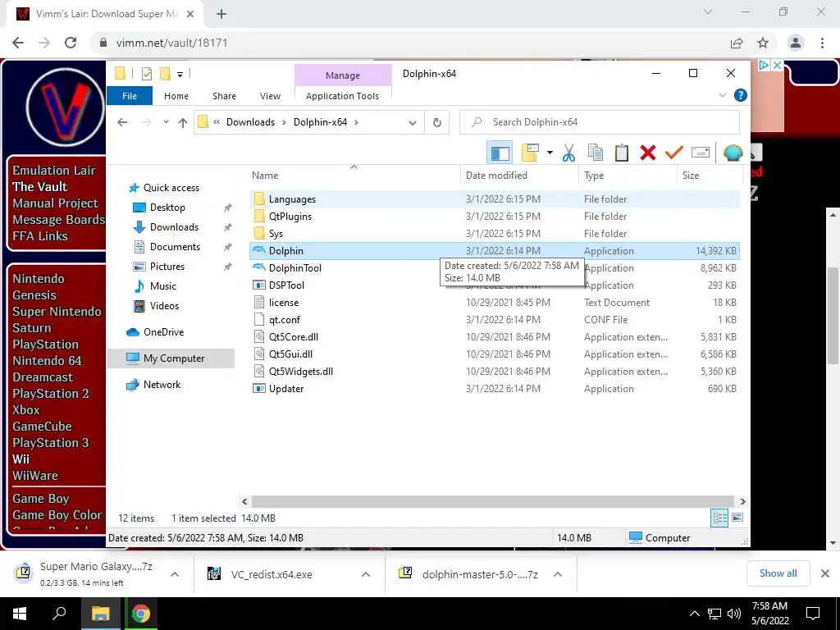Click the horizontal scrollbar in file list
Viewport: 840px width, 630px height.
[x=493, y=501]
